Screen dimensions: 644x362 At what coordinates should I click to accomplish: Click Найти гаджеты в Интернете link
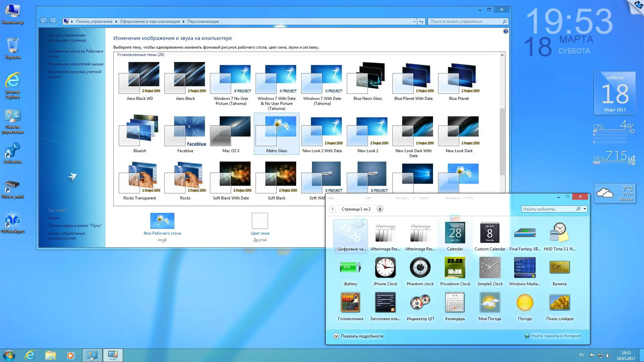(x=556, y=336)
